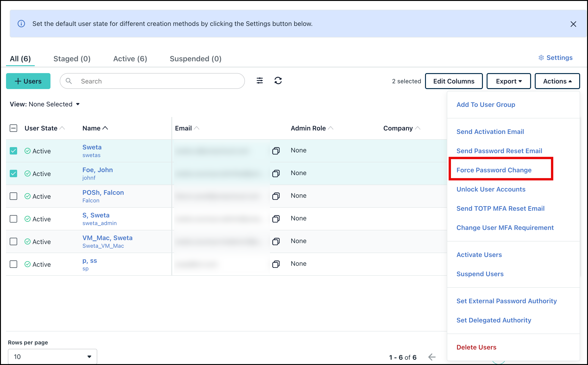The image size is (588, 365).
Task: Choose Force Password Change from Actions menu
Action: pos(494,170)
